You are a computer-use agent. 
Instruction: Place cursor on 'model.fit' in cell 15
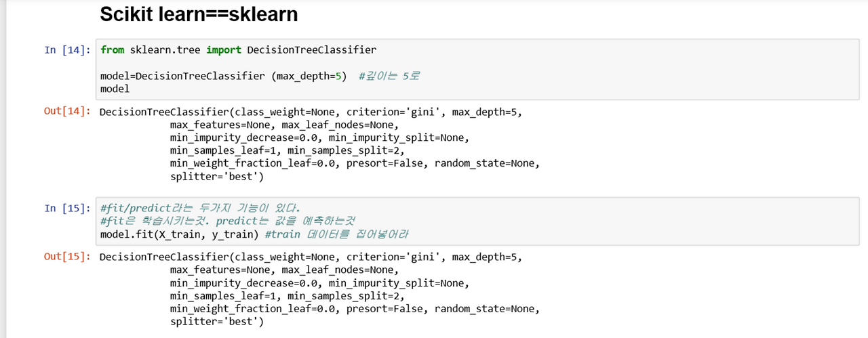coord(125,234)
